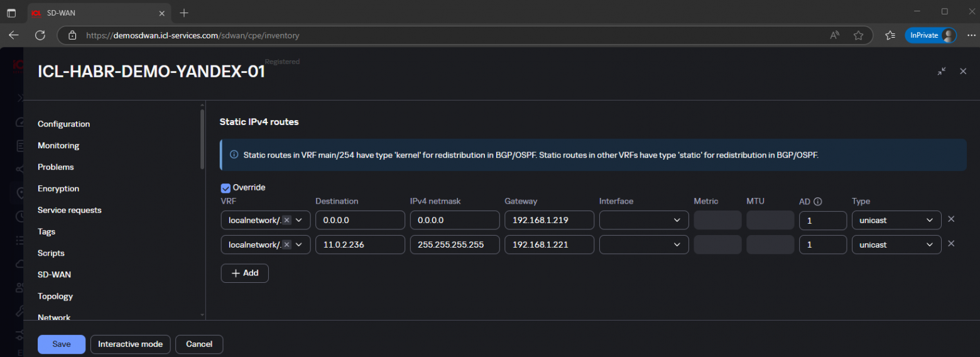Click Add to create new route
The width and height of the screenshot is (980, 357).
(244, 273)
